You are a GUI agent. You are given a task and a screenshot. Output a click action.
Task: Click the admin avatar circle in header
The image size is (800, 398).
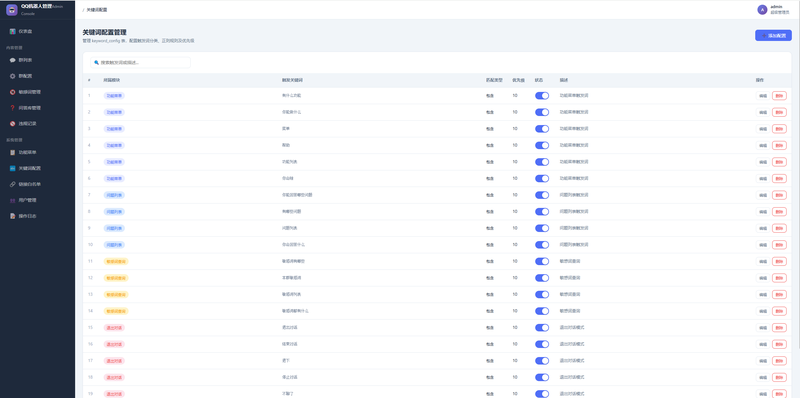[762, 10]
